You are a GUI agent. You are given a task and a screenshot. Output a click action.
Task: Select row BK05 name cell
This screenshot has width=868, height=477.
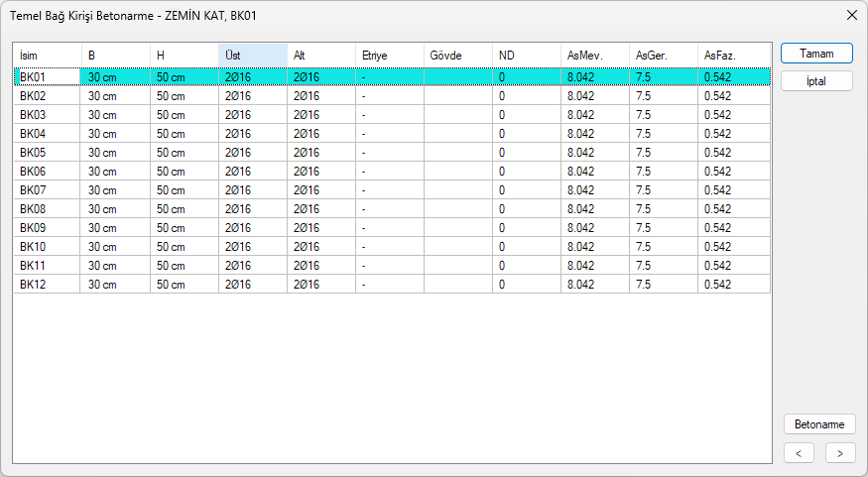coord(47,152)
